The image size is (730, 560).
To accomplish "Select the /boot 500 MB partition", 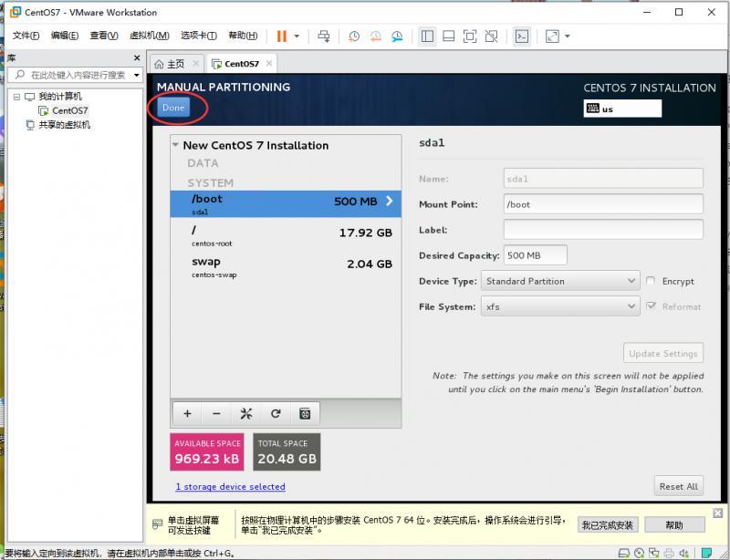I will tap(286, 203).
